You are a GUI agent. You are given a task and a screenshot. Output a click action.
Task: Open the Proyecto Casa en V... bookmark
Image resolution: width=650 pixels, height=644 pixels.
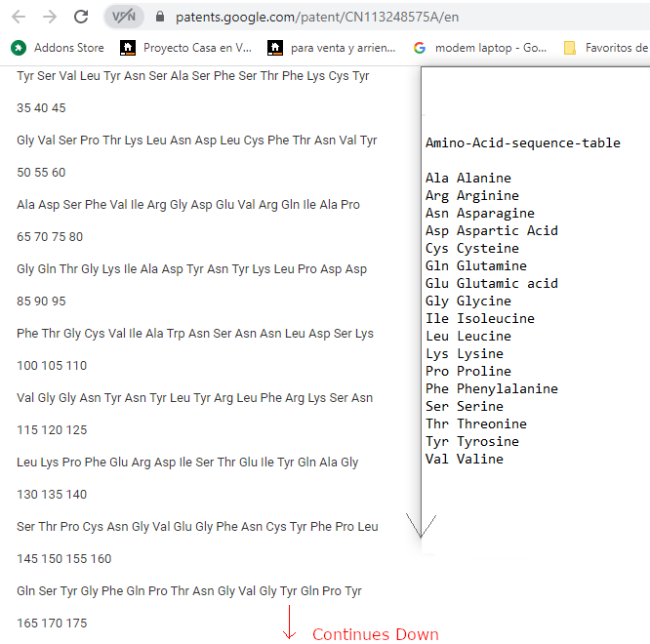coord(196,47)
